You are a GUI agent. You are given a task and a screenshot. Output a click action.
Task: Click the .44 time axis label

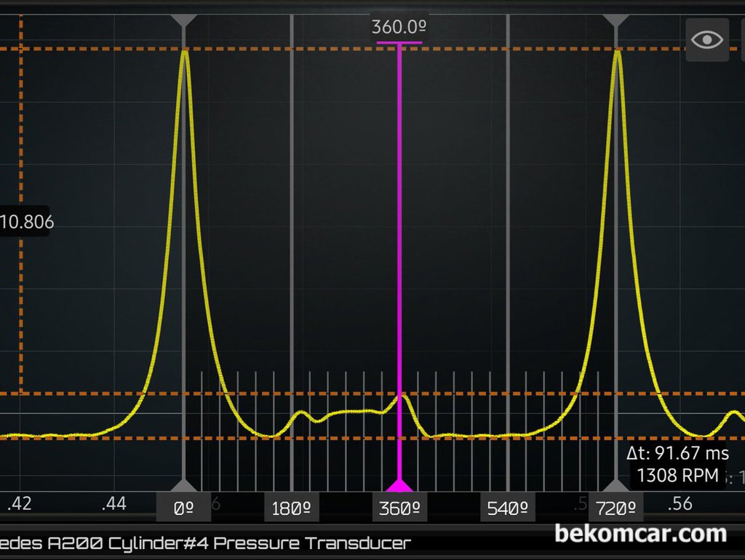[115, 504]
